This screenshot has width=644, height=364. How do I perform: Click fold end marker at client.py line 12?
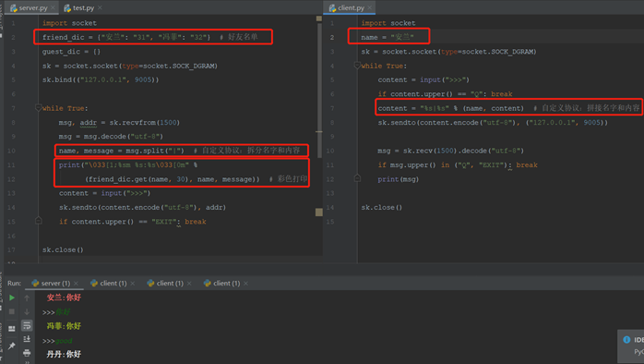[x=357, y=178]
